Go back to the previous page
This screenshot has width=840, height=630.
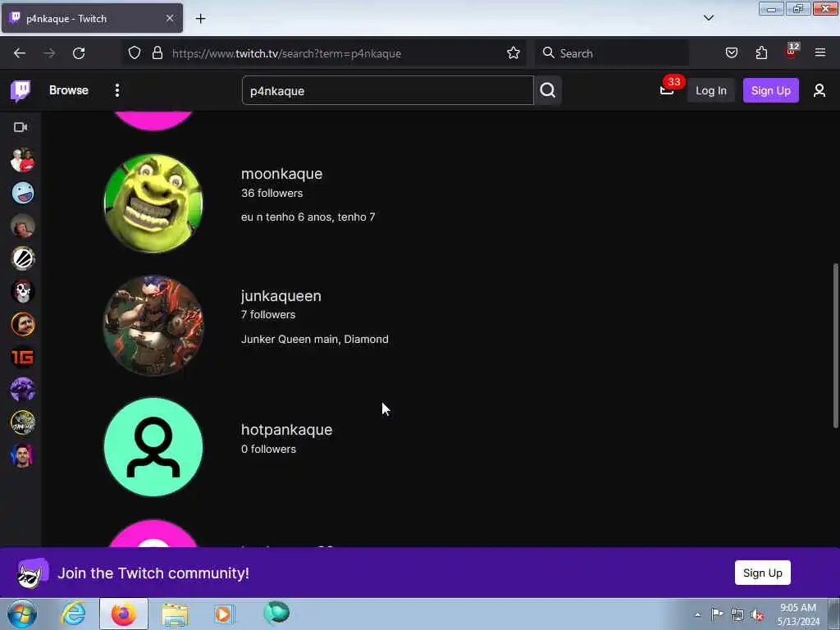click(20, 53)
